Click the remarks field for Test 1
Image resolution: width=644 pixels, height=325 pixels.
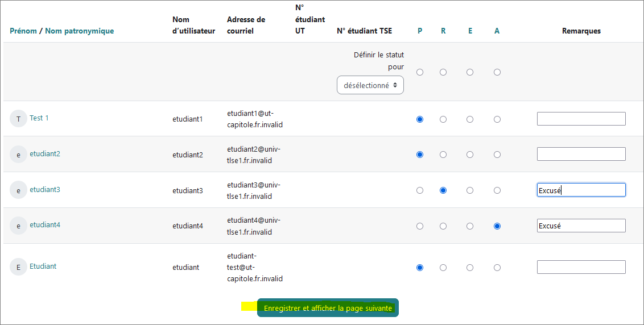tap(581, 119)
